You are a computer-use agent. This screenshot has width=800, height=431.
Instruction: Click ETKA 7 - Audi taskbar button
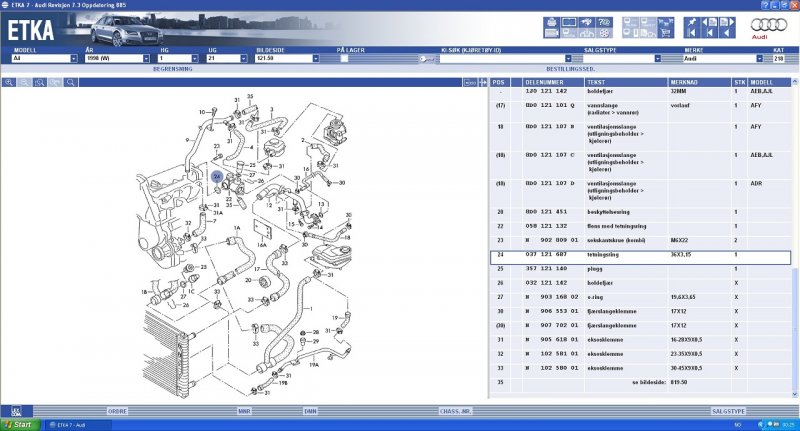pos(68,425)
